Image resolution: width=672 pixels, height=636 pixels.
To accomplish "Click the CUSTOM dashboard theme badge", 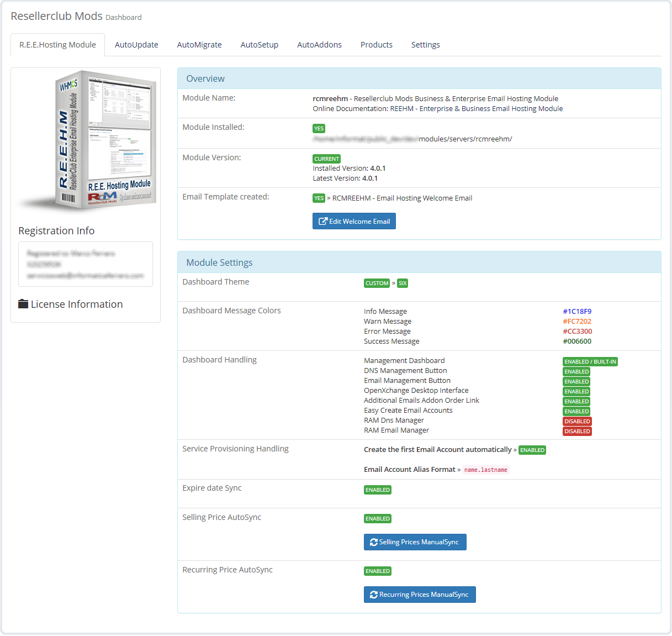I will 377,283.
